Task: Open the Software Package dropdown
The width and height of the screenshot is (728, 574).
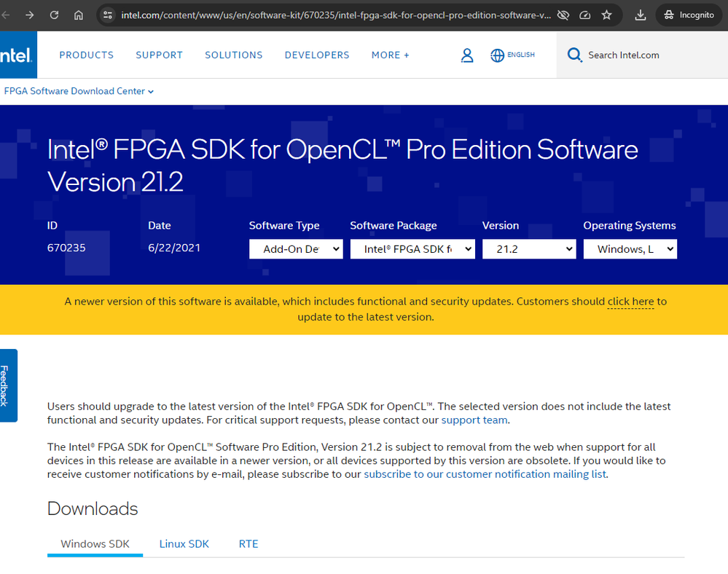Action: pos(412,249)
